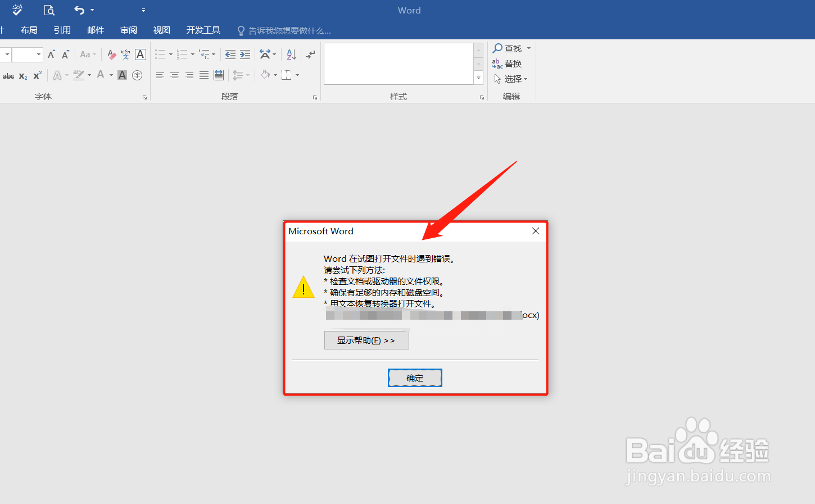Toggle subscript formatting
815x504 pixels.
tap(23, 76)
